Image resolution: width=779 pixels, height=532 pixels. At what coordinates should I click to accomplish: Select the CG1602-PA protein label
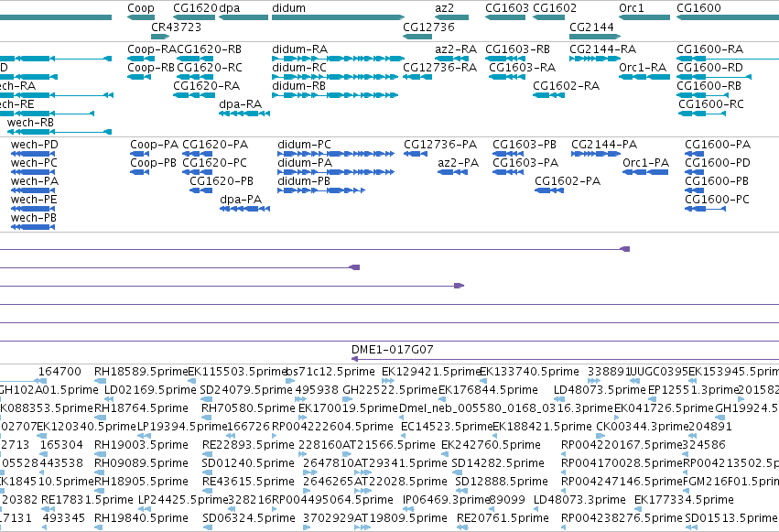[x=568, y=181]
